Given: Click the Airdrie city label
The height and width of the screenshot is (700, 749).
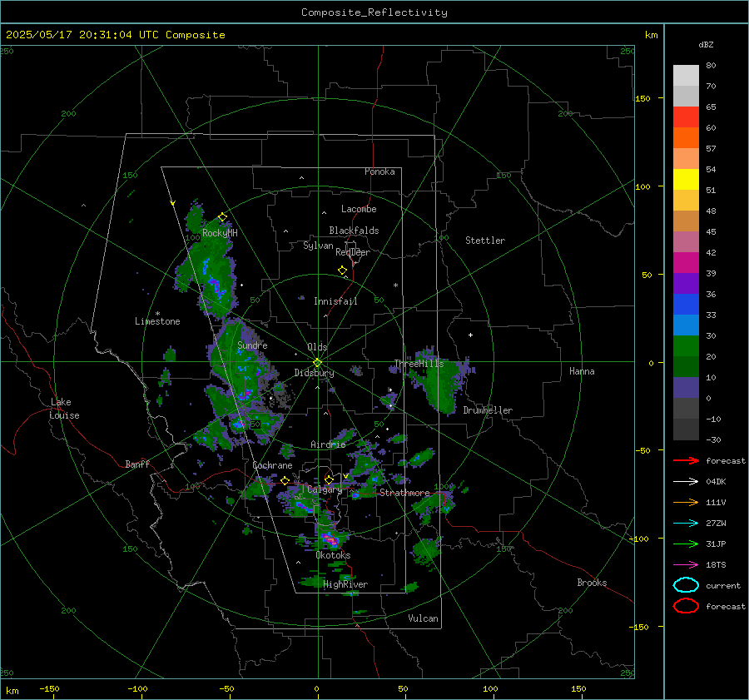Looking at the screenshot, I should 328,444.
